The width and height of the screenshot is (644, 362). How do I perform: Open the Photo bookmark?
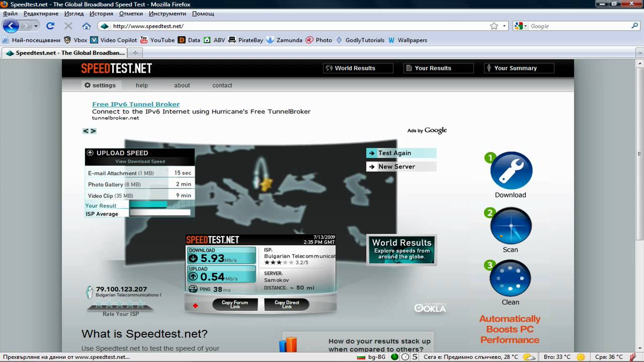319,40
